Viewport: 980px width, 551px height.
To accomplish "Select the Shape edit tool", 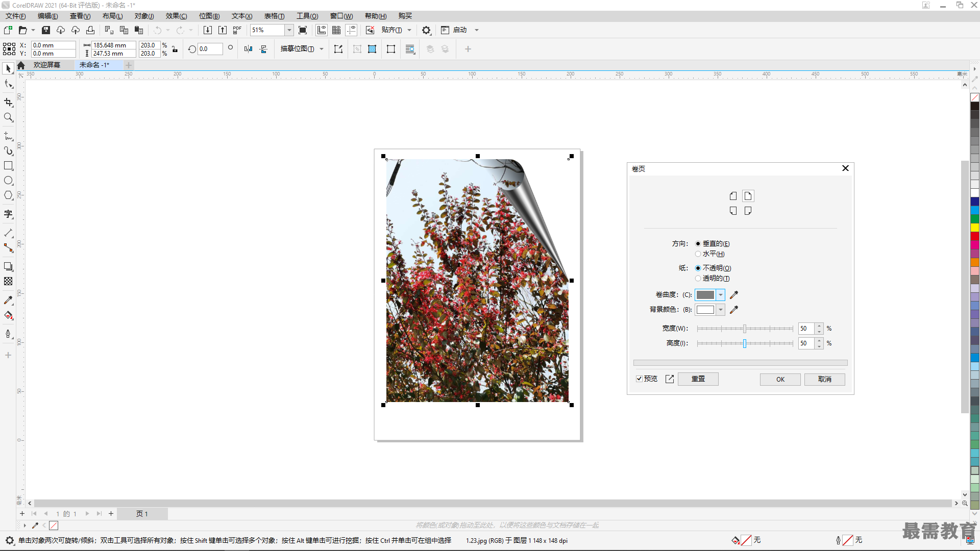I will point(8,84).
